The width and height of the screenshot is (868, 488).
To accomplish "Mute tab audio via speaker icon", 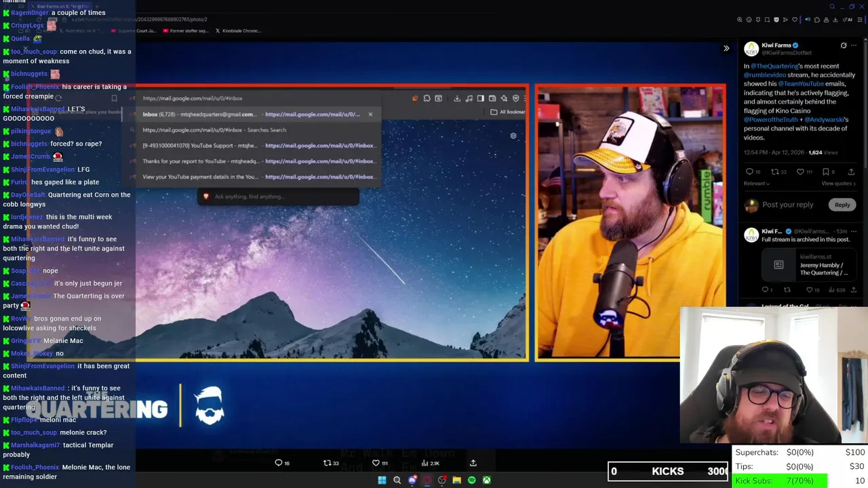I will coord(808,20).
